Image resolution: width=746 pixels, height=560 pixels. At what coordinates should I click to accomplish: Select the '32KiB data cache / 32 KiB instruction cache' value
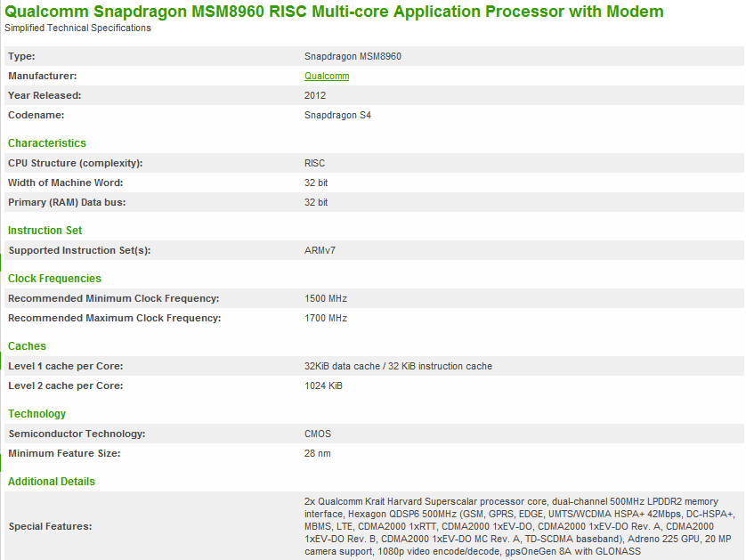[398, 366]
